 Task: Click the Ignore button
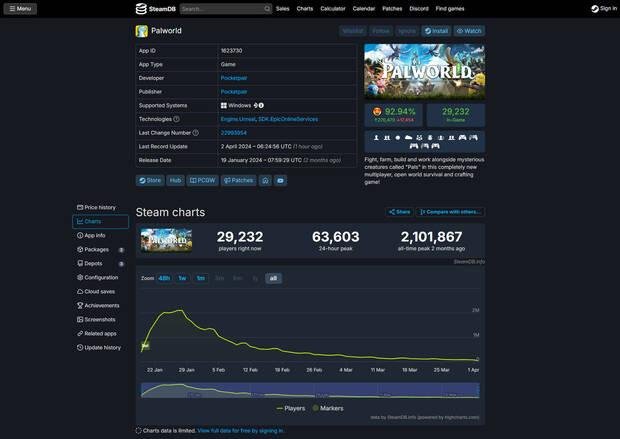407,31
